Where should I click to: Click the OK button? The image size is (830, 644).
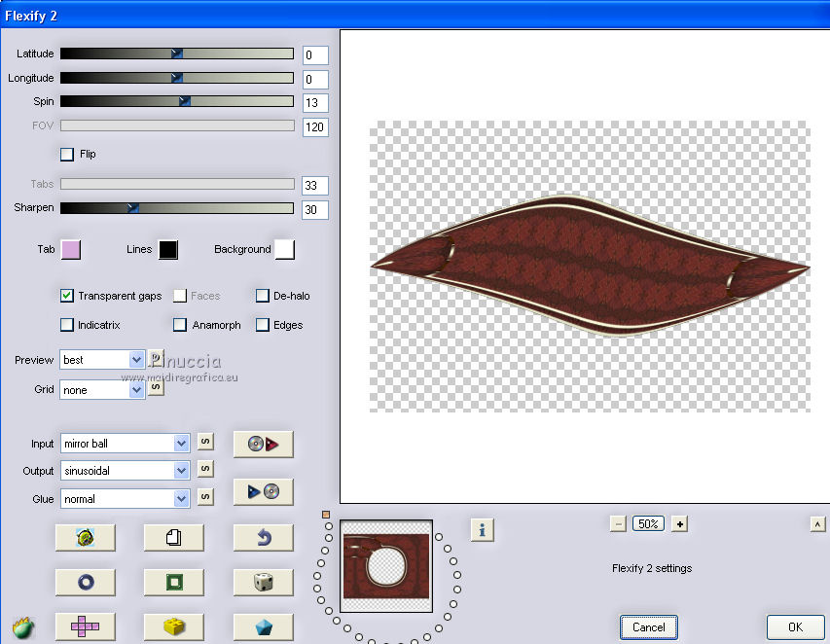[795, 627]
